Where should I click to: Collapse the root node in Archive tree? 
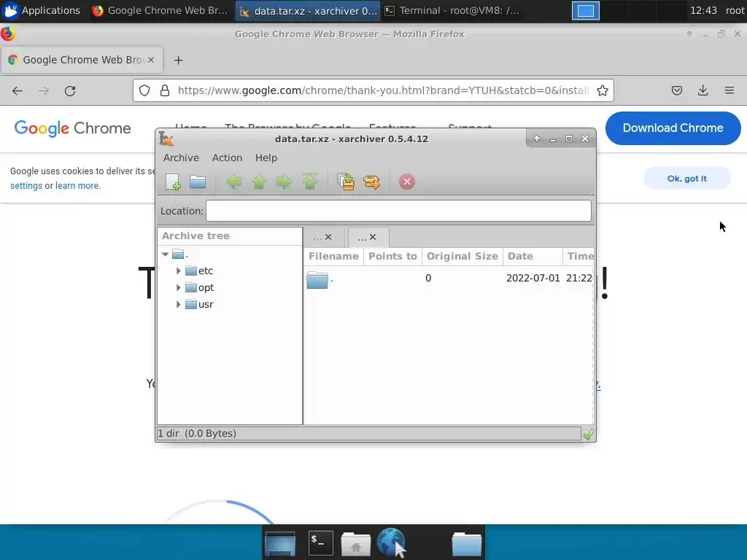[x=166, y=254]
